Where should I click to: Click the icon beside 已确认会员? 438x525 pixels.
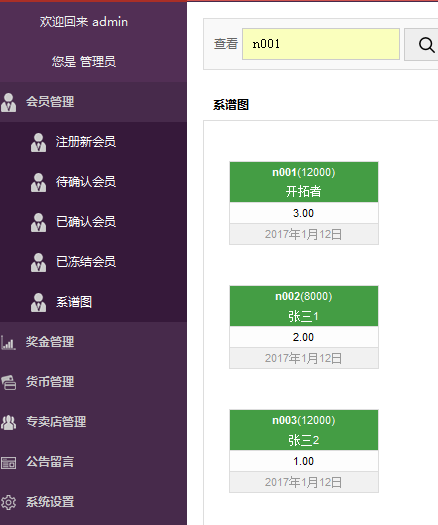click(x=39, y=222)
